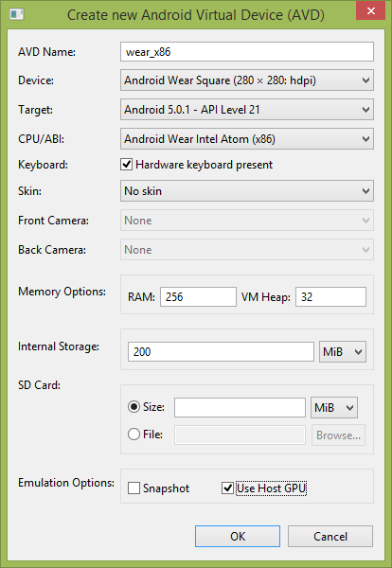The image size is (392, 568).
Task: Expand the Target API level dropdown
Action: 247,110
